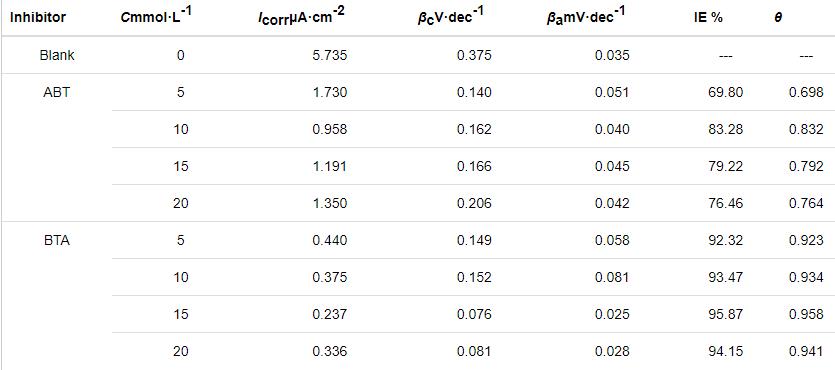Image resolution: width=835 pixels, height=370 pixels.
Task: Click the Inhibitor column header
Action: [38, 18]
